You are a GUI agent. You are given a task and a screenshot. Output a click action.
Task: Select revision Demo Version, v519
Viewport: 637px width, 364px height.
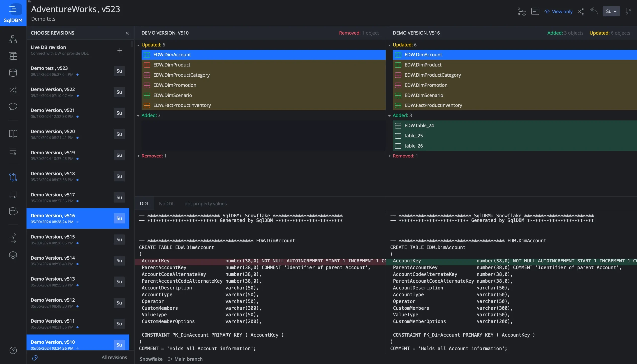[x=78, y=155]
